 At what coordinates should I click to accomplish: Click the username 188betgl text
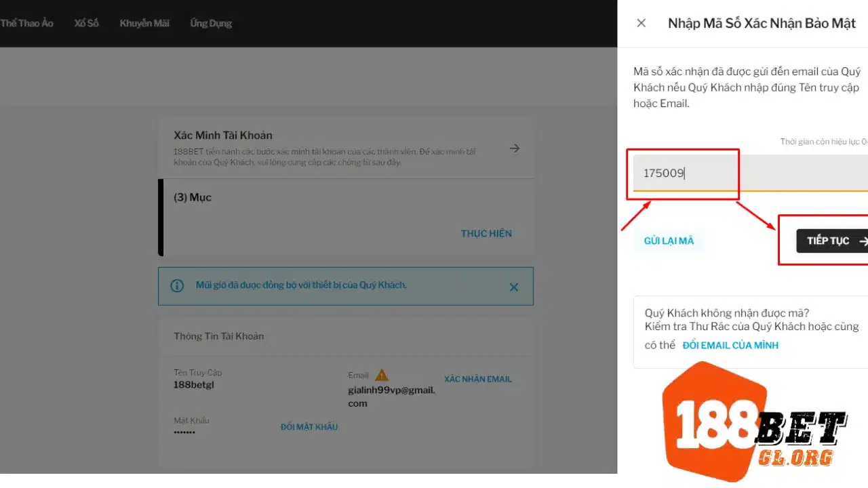point(194,385)
